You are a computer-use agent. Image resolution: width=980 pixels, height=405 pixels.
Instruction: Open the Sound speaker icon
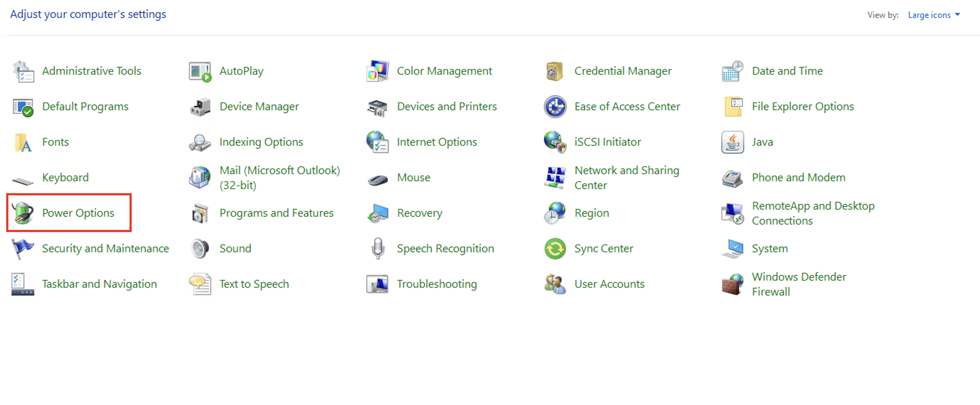pyautogui.click(x=200, y=249)
